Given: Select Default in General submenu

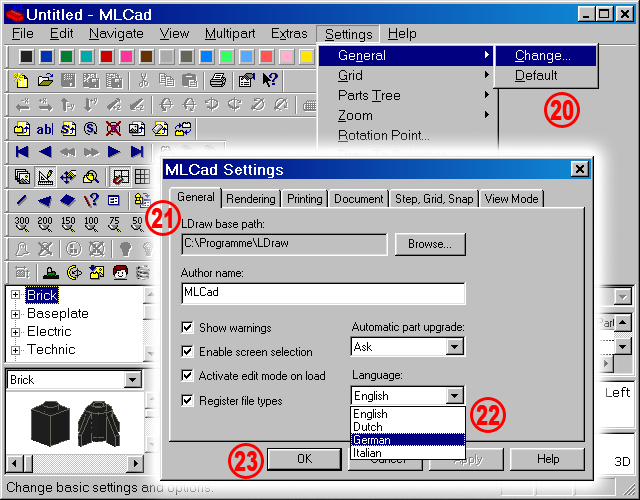Looking at the screenshot, I should click(546, 76).
